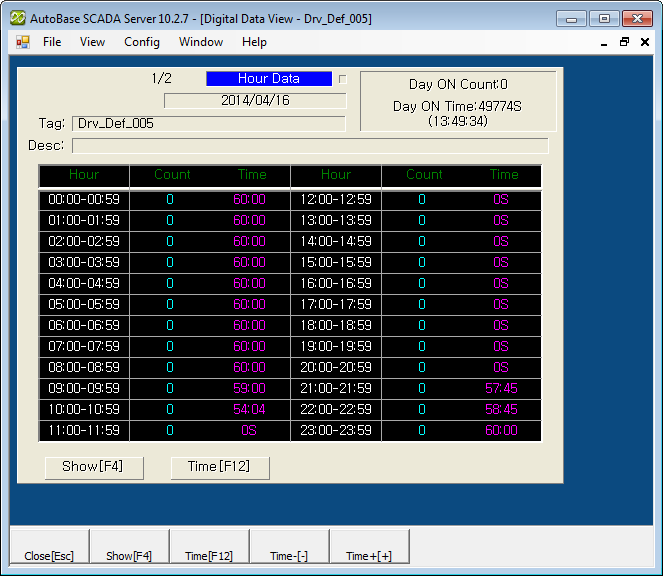The image size is (663, 576).
Task: Open the File menu
Action: pos(52,42)
